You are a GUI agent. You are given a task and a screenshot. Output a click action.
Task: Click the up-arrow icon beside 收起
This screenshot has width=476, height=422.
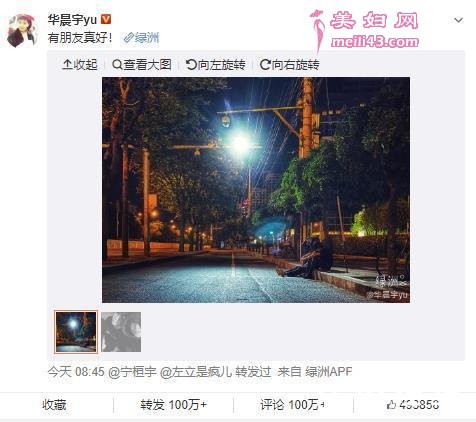point(67,64)
